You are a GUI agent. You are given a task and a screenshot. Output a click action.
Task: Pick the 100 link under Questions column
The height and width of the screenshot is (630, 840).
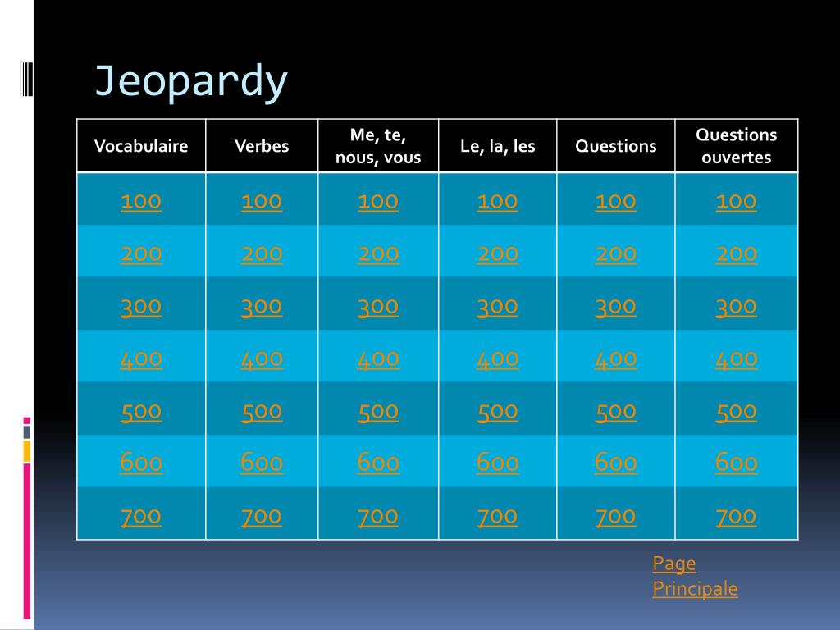tap(616, 202)
